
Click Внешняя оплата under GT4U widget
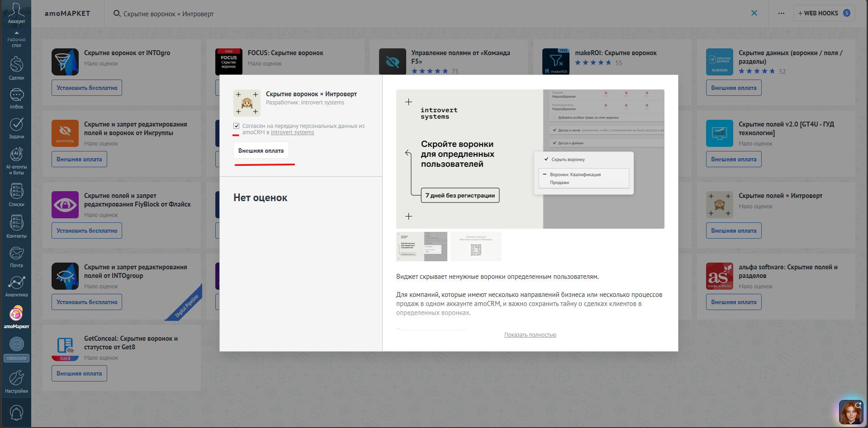(x=734, y=159)
